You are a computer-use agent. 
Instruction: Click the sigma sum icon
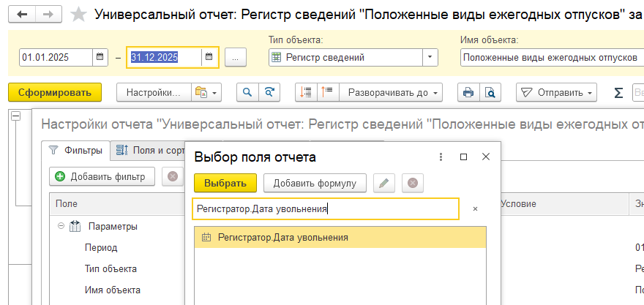[618, 93]
